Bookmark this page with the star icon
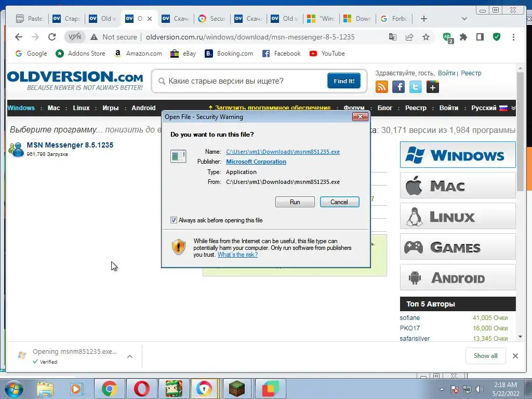Screen dimensions: 532x399 coord(426,37)
